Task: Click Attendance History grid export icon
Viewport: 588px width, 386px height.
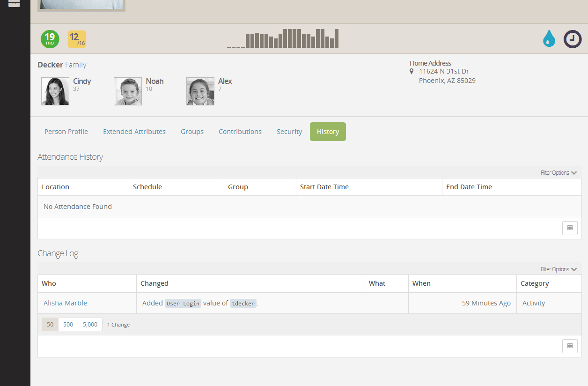Action: pos(570,228)
